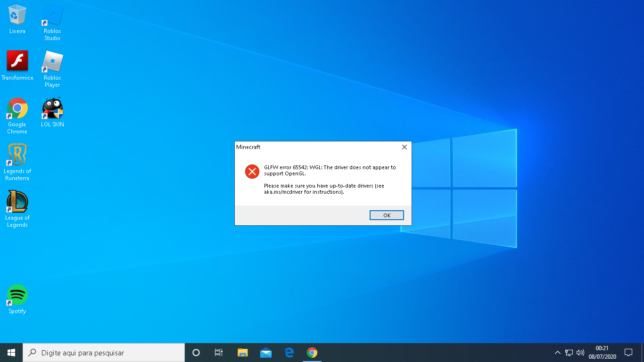This screenshot has height=362, width=644.
Task: Open File Explorer from the taskbar
Action: pos(242,353)
